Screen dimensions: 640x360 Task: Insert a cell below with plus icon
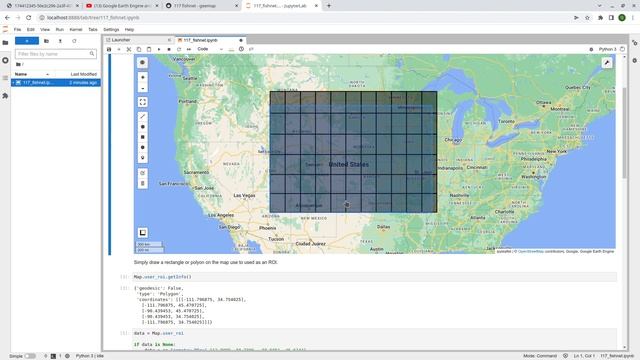pyautogui.click(x=119, y=49)
